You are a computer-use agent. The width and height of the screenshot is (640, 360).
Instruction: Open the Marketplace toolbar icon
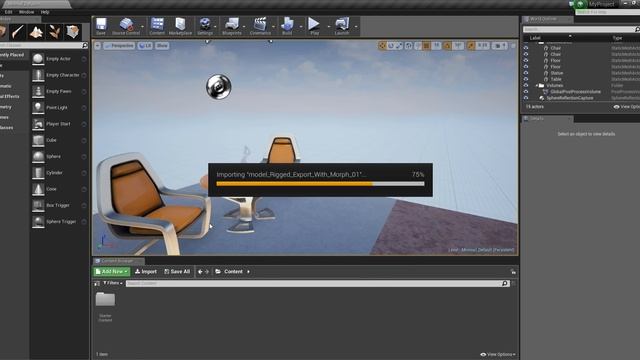tap(180, 26)
